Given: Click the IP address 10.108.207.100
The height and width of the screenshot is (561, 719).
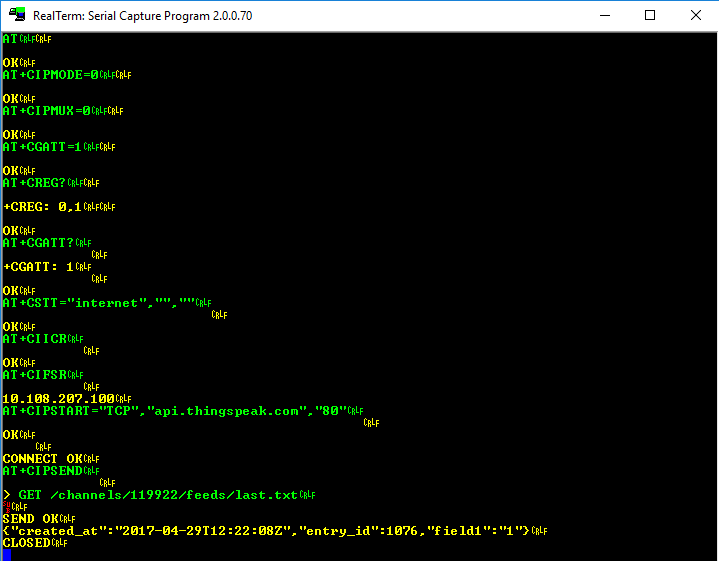Looking at the screenshot, I should [58, 399].
